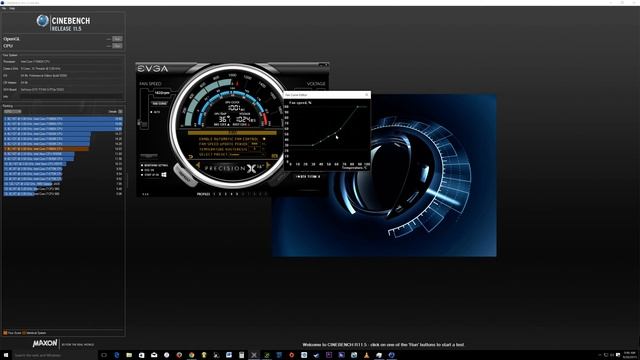Toggle Enable Automatic Fan Control

click(x=264, y=139)
